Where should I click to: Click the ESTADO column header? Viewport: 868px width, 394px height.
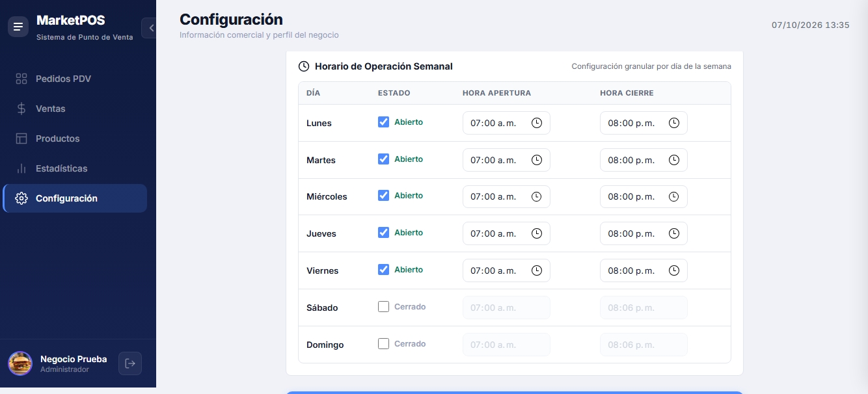click(x=394, y=93)
